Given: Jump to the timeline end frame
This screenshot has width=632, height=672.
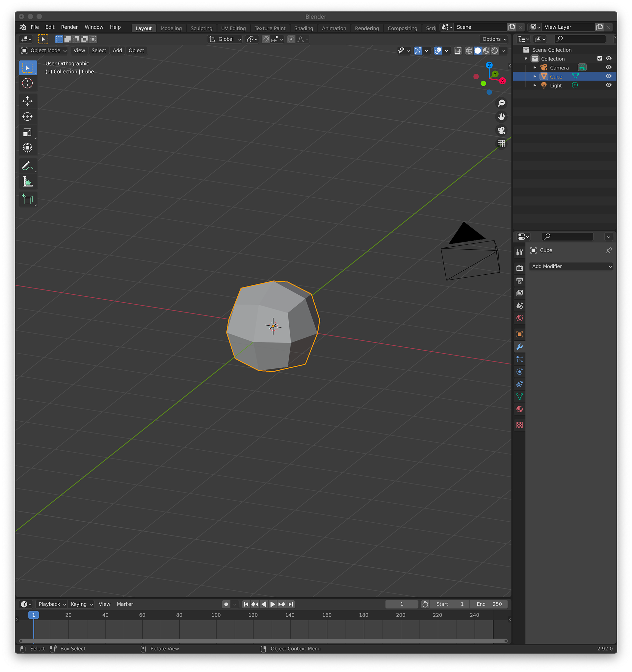Looking at the screenshot, I should (x=291, y=604).
